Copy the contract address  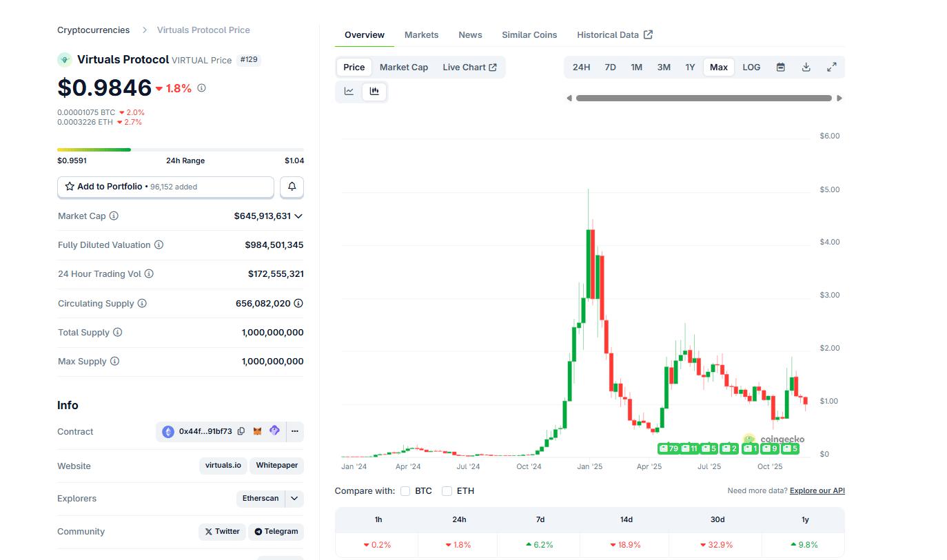pos(241,431)
